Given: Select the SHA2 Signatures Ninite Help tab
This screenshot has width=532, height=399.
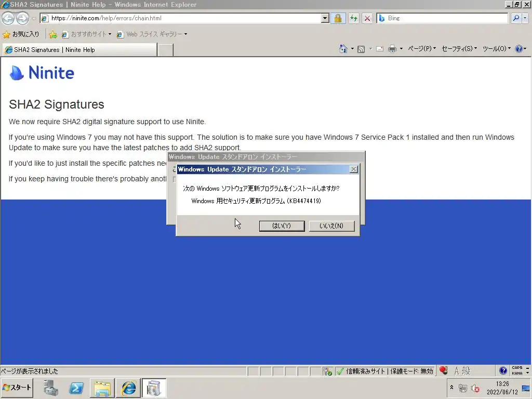Looking at the screenshot, I should [79, 50].
